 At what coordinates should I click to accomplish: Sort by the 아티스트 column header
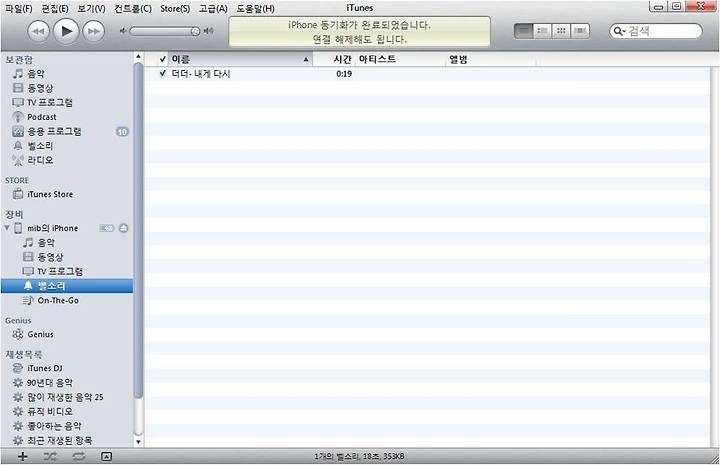(400, 59)
